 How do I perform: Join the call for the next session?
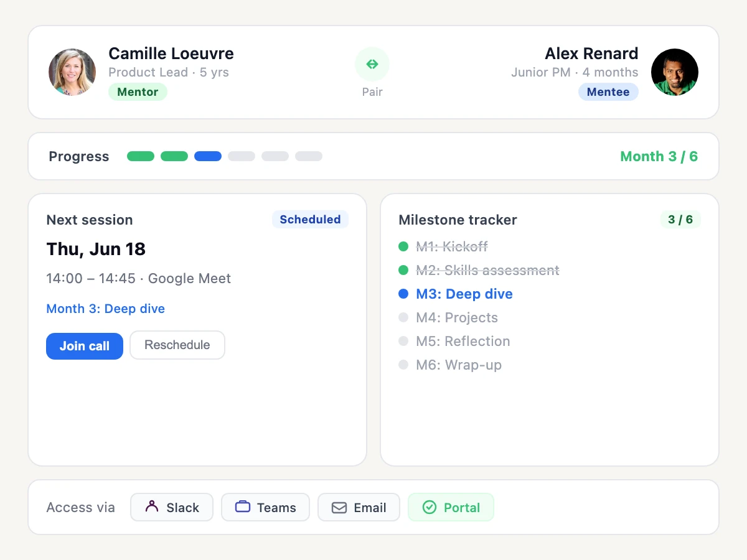coord(85,346)
